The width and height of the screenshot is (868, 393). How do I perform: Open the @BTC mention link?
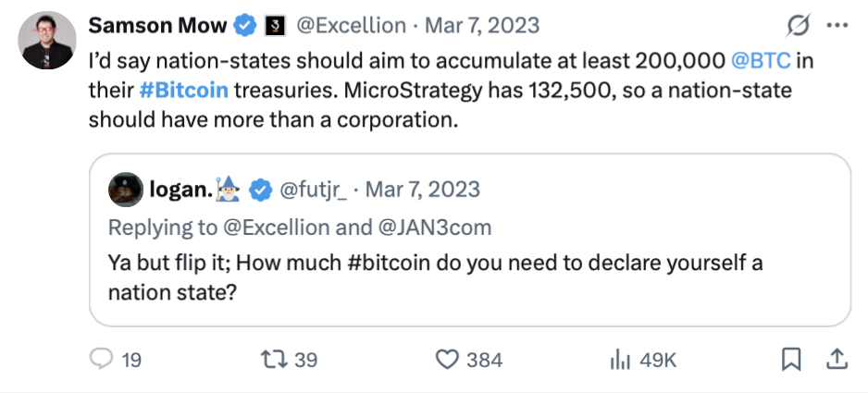[x=762, y=64]
